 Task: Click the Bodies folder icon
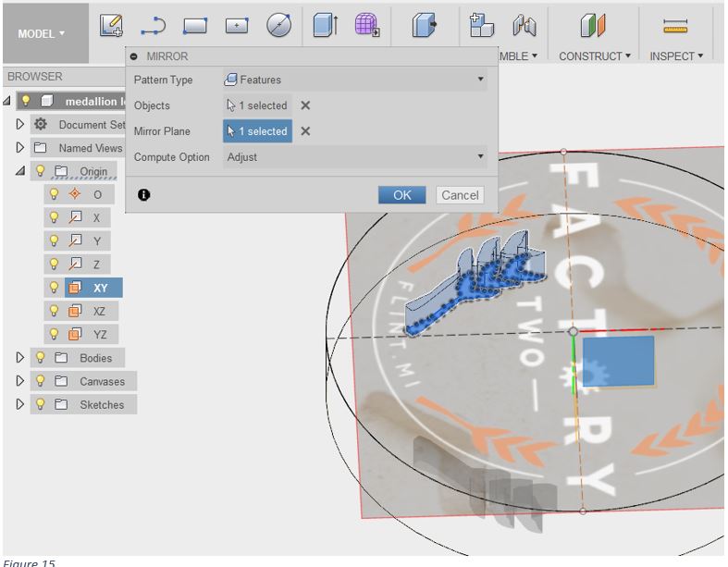[x=61, y=358]
